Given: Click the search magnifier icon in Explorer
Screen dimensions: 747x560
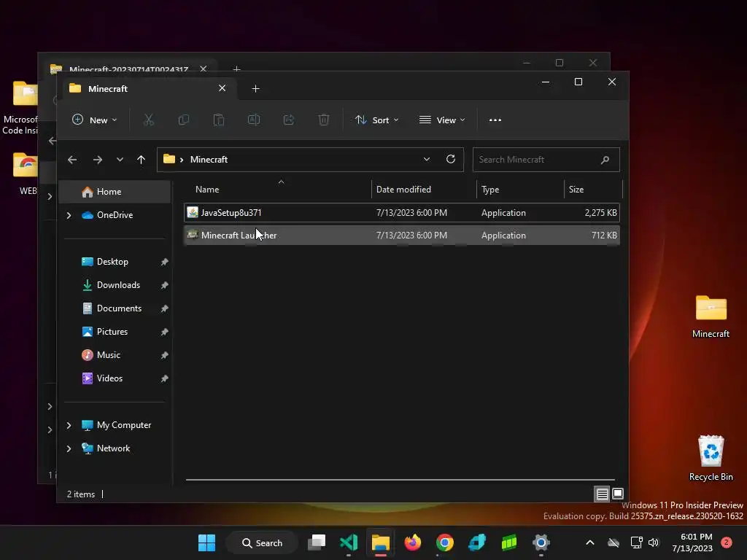Looking at the screenshot, I should pos(605,160).
